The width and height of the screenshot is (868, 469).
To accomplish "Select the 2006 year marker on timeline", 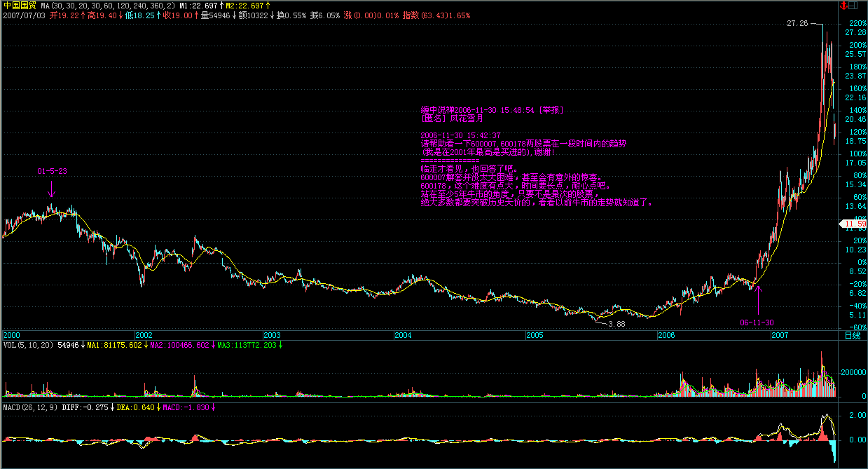I will [x=666, y=335].
